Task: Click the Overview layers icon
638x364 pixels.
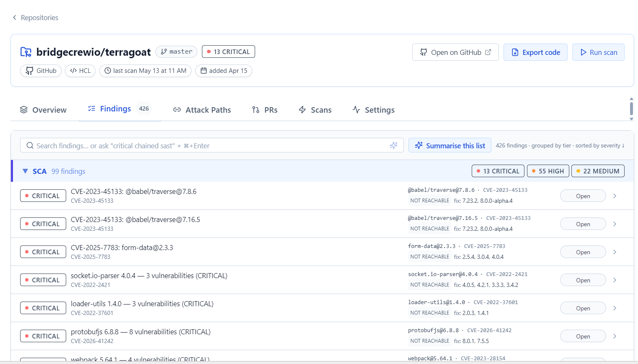Action: (x=24, y=110)
